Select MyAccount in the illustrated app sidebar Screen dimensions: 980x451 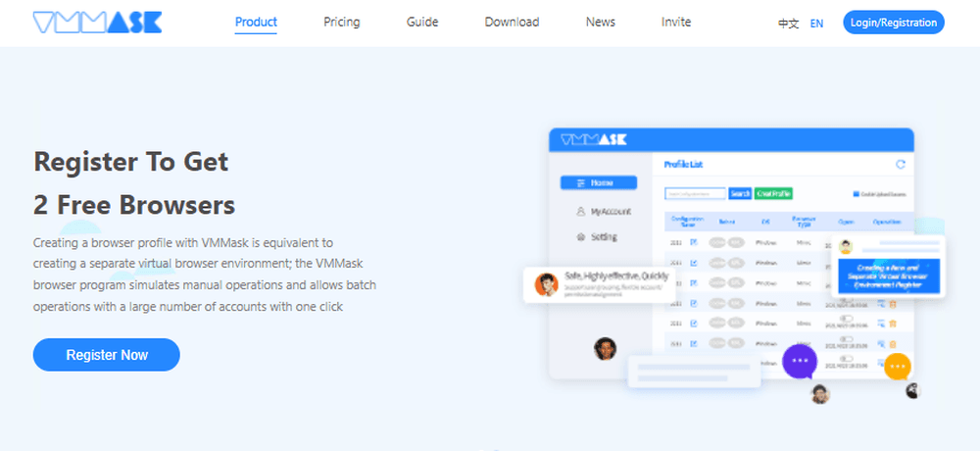603,212
